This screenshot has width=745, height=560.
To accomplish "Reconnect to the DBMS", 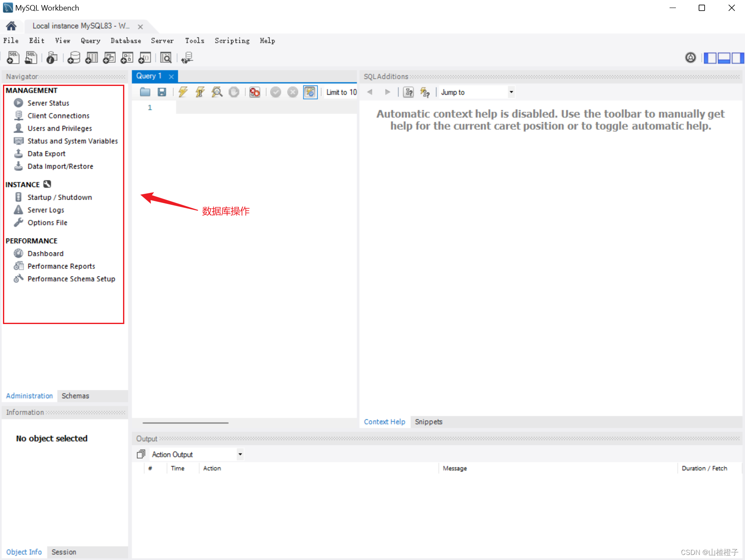I will [187, 58].
